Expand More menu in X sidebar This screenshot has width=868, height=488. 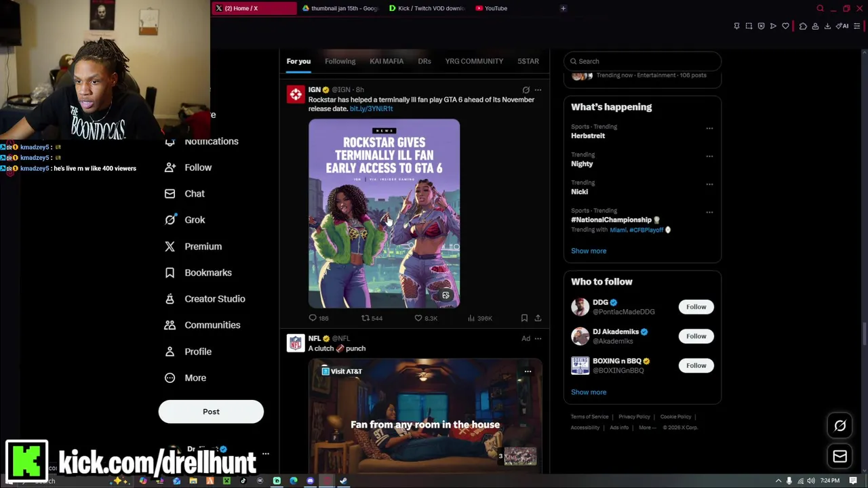point(185,378)
